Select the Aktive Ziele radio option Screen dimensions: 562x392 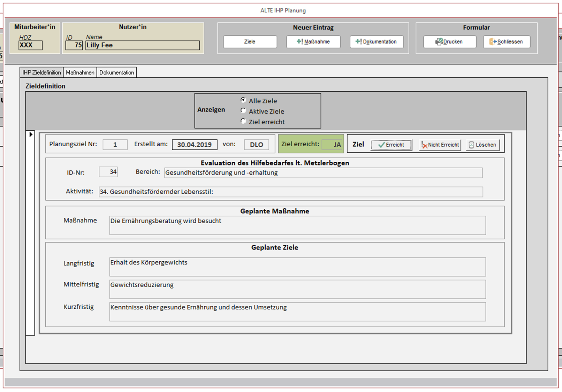pos(243,110)
